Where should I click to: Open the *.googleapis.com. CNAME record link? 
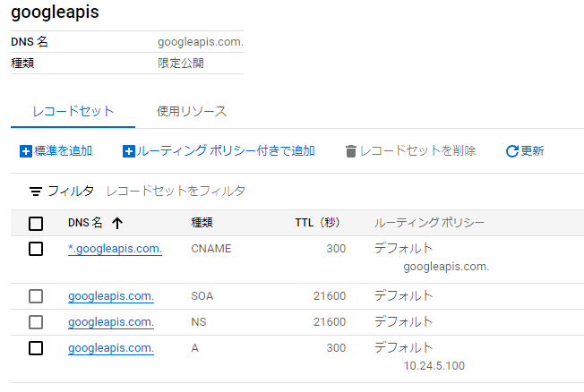click(115, 249)
